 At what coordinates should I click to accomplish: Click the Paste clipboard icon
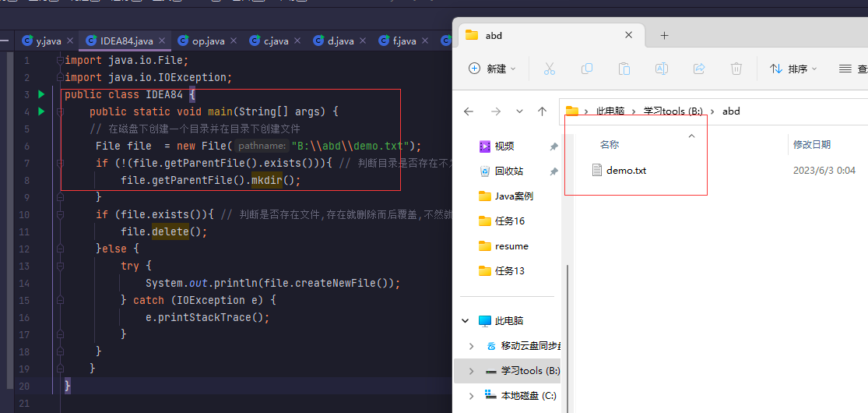pyautogui.click(x=624, y=69)
